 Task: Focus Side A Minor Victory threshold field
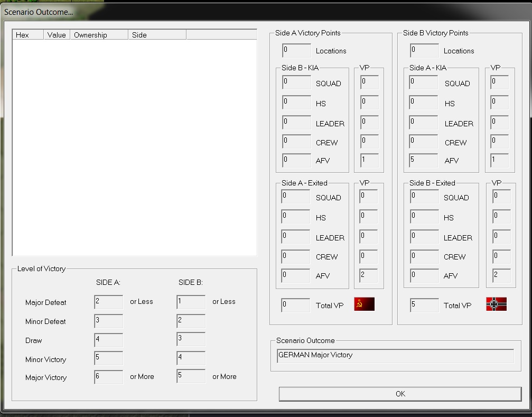pos(109,358)
